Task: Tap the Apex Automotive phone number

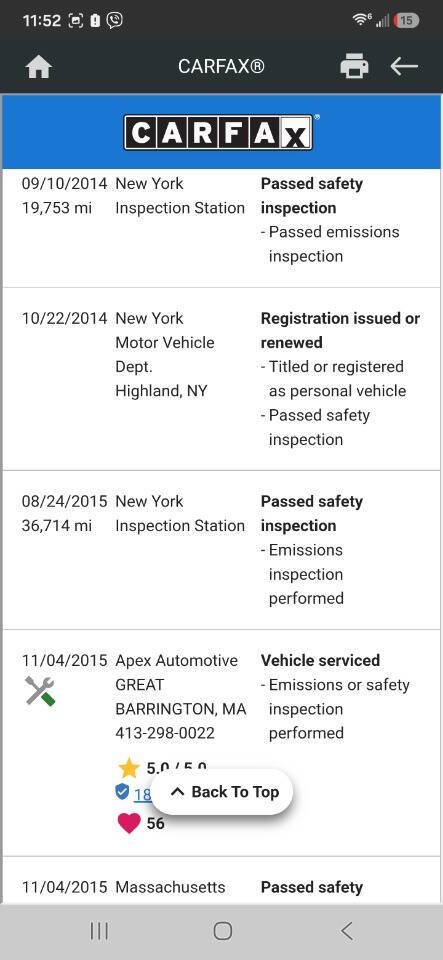Action: [165, 733]
